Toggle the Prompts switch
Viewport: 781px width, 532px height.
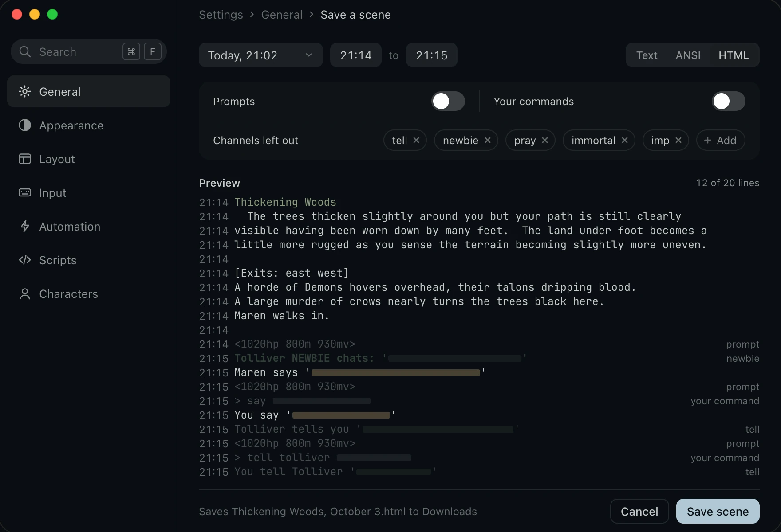point(448,102)
